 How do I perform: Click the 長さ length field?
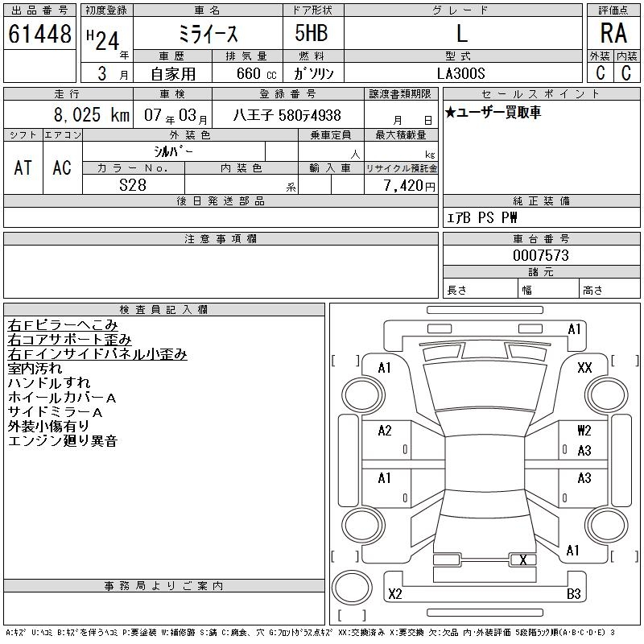click(481, 290)
